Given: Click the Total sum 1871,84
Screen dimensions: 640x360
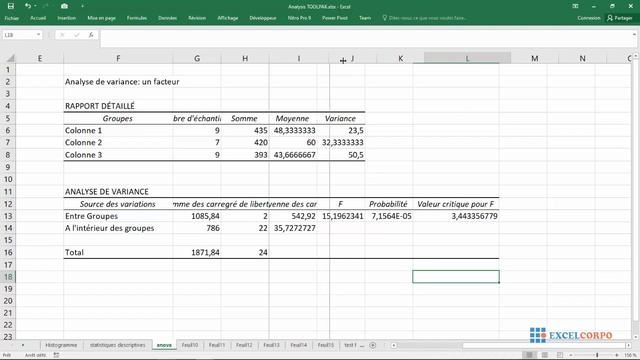Looking at the screenshot, I should pos(205,252).
